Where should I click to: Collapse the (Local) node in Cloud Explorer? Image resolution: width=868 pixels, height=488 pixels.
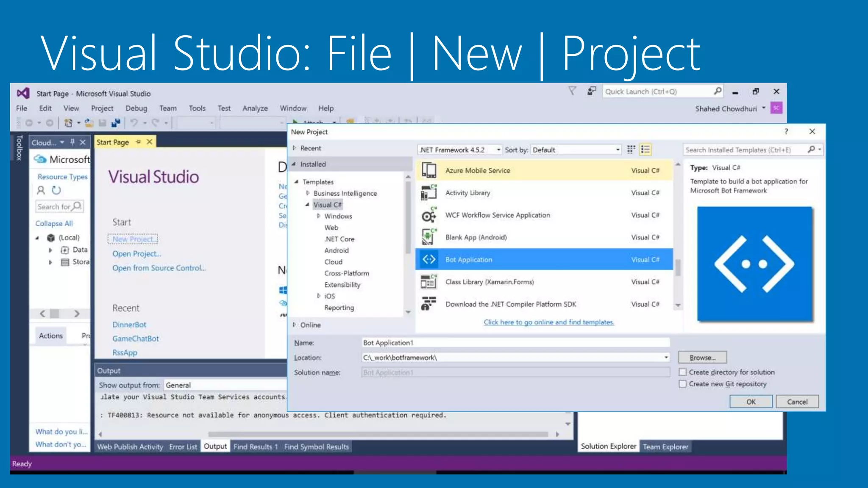pyautogui.click(x=37, y=238)
